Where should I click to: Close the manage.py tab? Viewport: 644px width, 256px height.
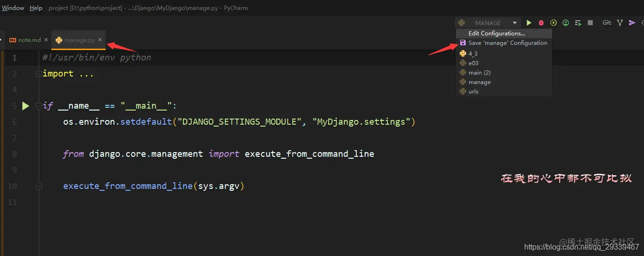click(100, 40)
